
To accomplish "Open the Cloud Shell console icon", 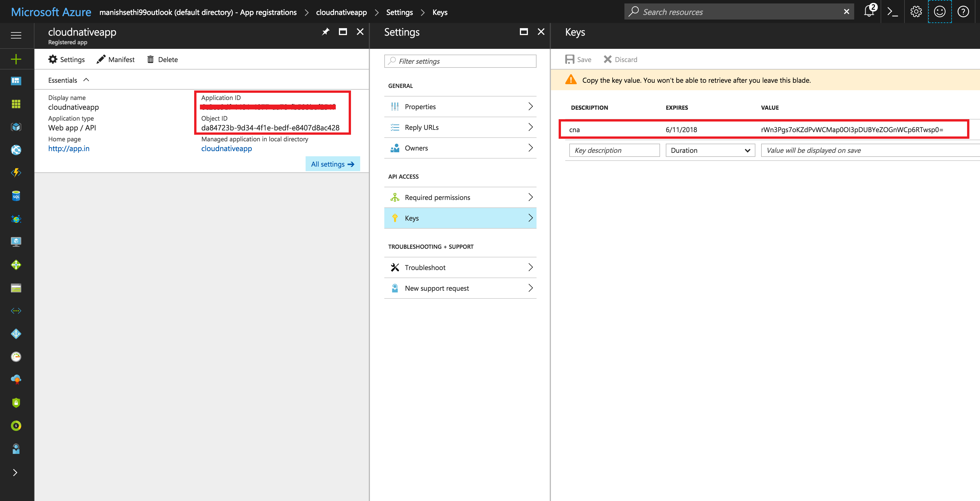I will [x=892, y=12].
